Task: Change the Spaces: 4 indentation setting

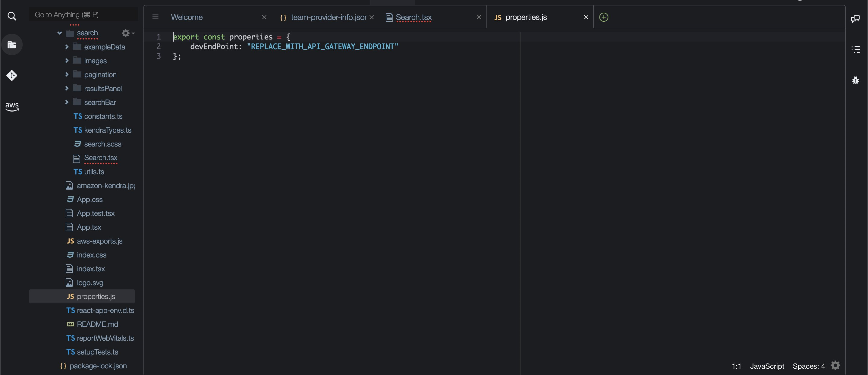Action: coord(808,366)
